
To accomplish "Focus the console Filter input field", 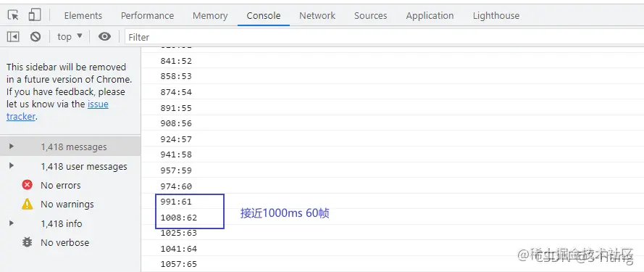I will coord(384,37).
